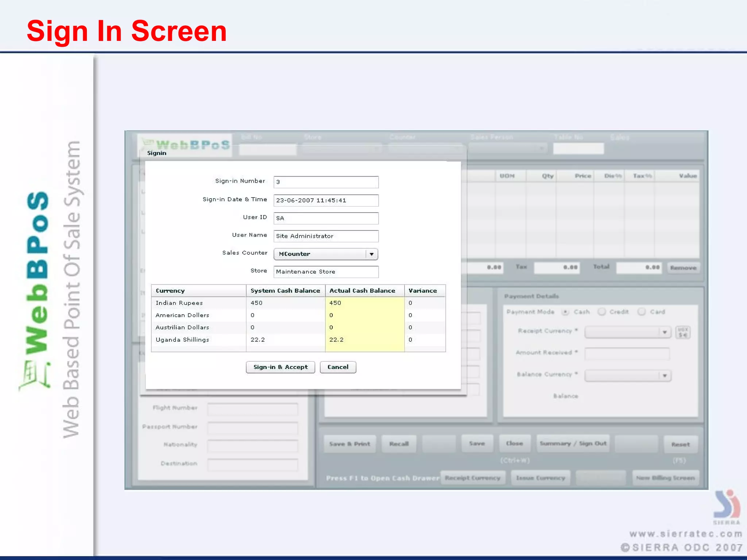This screenshot has width=747, height=560.
Task: Click the Actual Cash Balance column header
Action: point(365,291)
